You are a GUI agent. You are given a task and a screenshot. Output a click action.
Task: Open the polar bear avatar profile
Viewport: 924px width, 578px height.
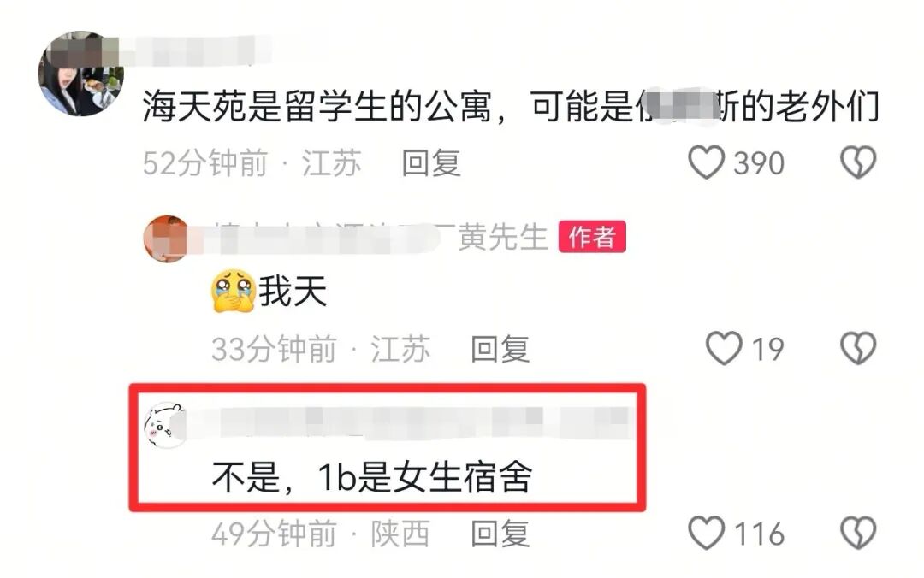tap(167, 425)
